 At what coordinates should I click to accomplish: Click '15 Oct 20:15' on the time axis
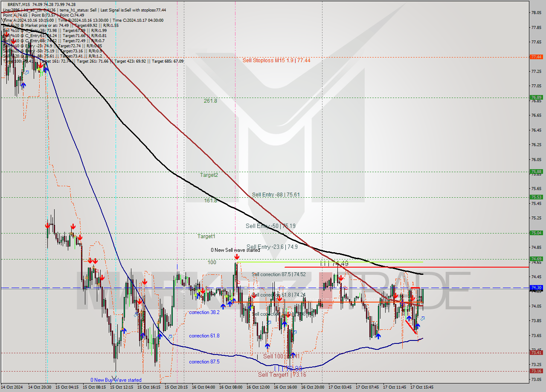(x=177, y=387)
